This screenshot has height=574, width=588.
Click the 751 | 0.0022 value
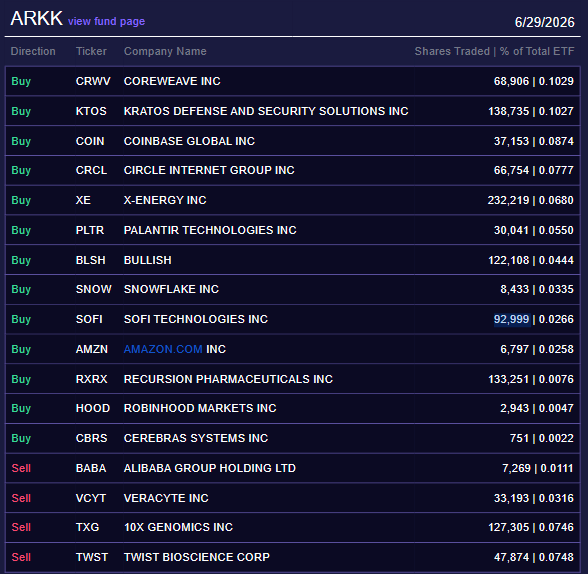[x=542, y=438]
